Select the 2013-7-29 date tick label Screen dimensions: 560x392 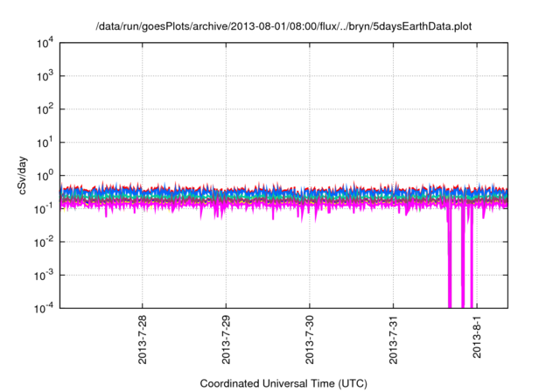(x=226, y=339)
